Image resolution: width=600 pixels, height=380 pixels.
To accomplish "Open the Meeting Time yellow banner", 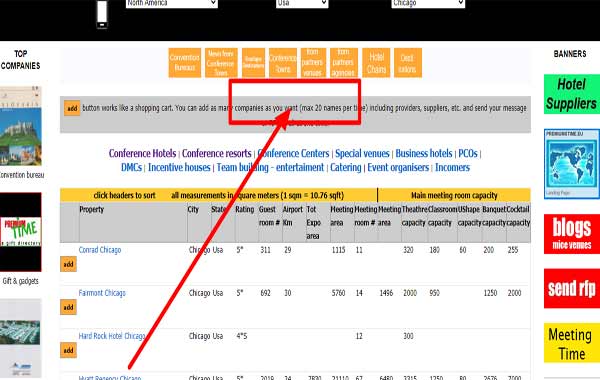I will point(572,343).
